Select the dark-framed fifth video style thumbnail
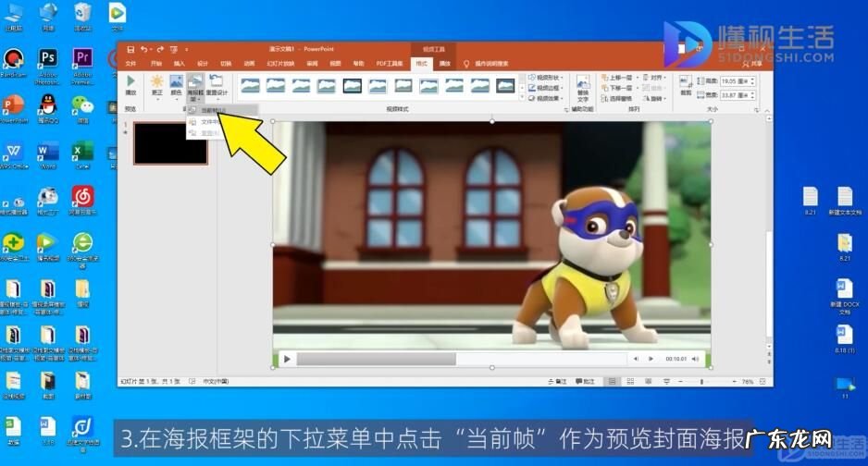The height and width of the screenshot is (466, 868). [x=352, y=85]
